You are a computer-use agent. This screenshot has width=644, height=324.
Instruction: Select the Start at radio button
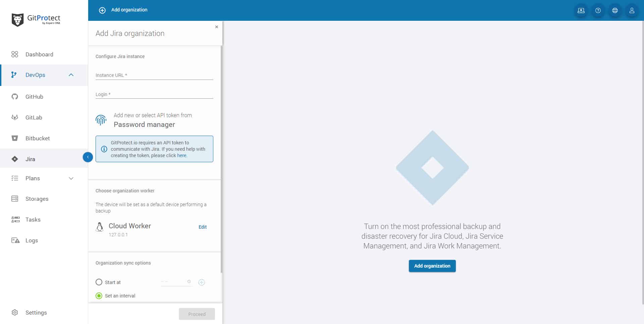coord(99,282)
